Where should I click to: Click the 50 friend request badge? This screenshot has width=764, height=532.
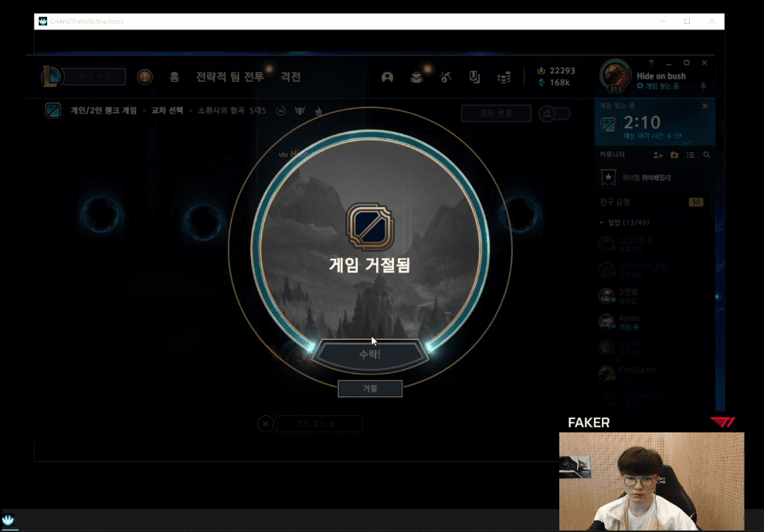coord(696,202)
